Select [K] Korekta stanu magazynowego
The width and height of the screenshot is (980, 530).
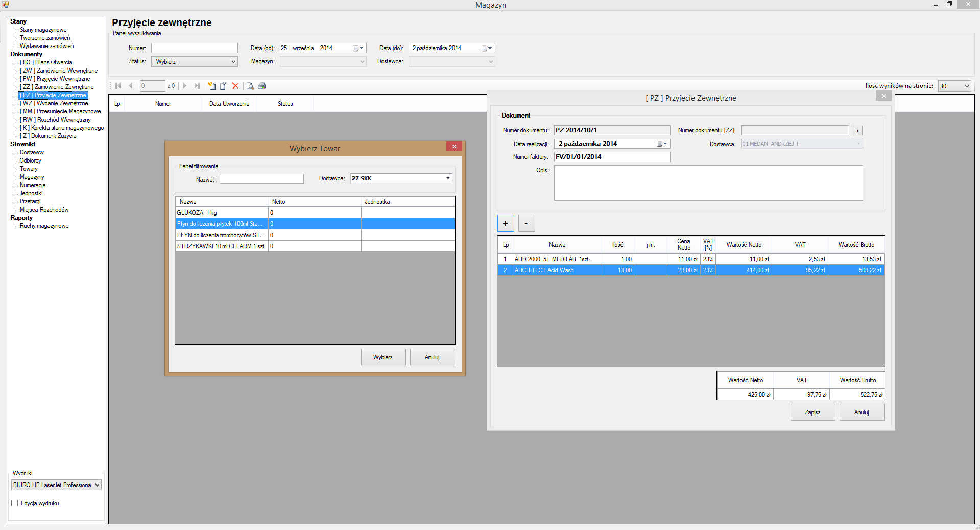(x=62, y=128)
